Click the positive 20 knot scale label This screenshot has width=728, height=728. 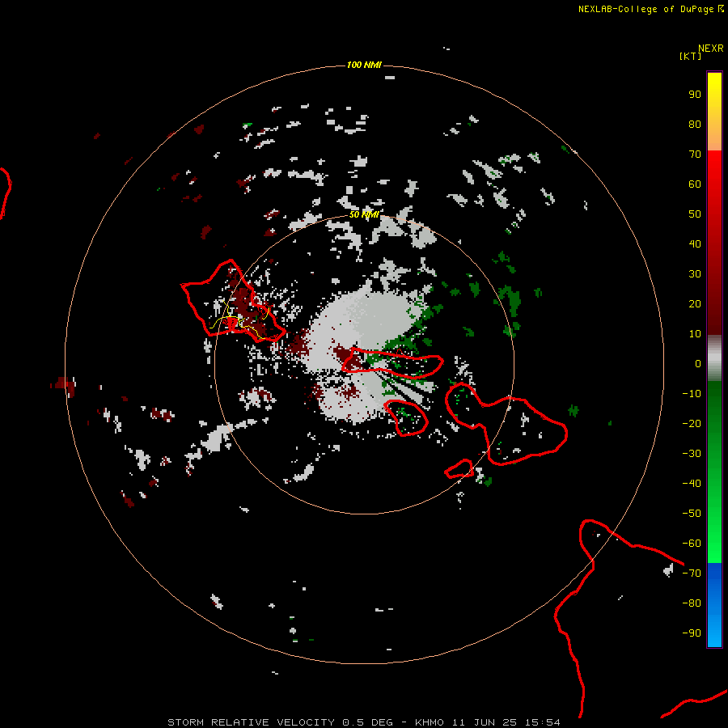point(695,303)
